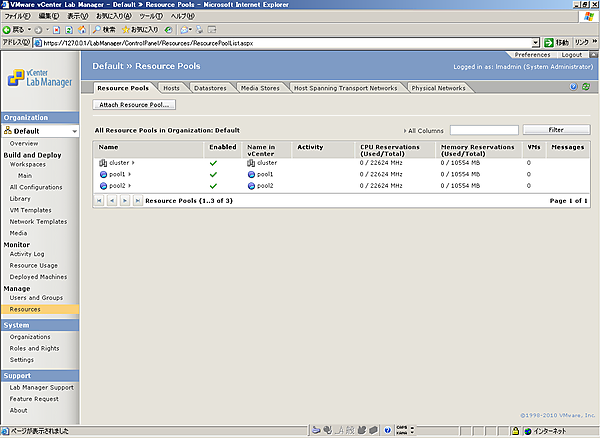Image resolution: width=600 pixels, height=438 pixels.
Task: Click the next page arrow in pager
Action: [x=124, y=201]
